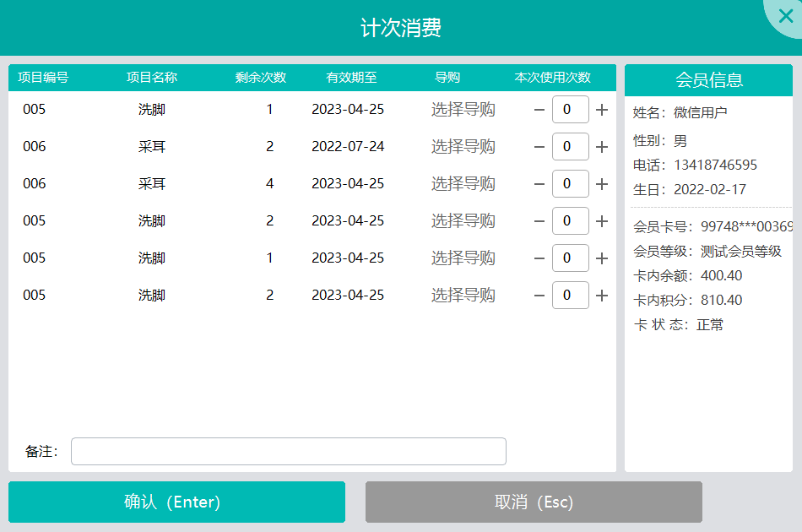Click plus for 采耳 with 4 remaining
Viewport: 802px width, 532px height.
coord(602,184)
